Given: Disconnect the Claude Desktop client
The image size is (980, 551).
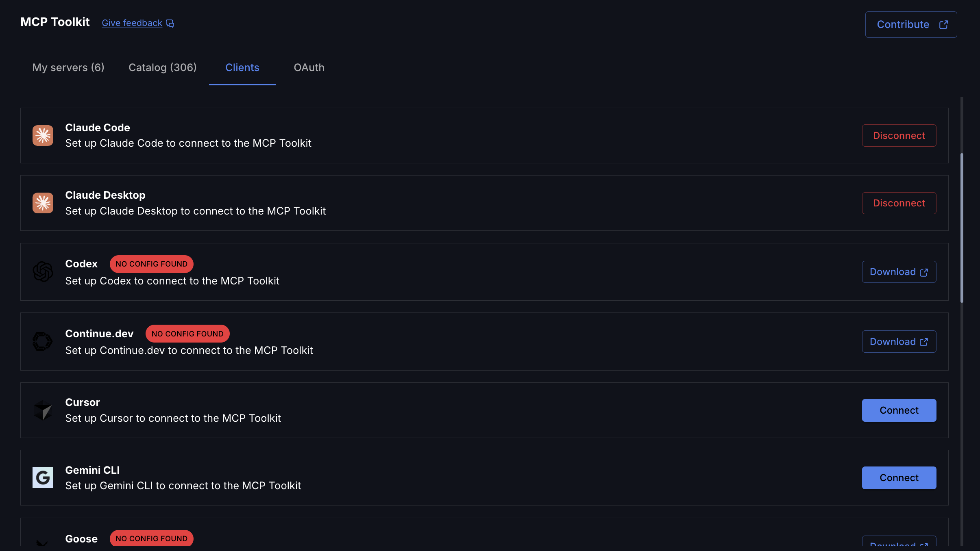Looking at the screenshot, I should click(x=899, y=203).
